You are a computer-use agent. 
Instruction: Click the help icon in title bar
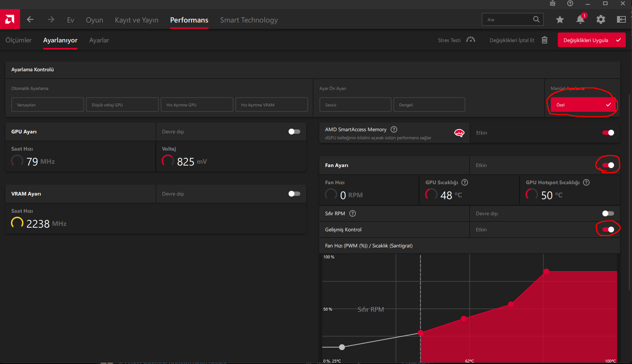570,4
